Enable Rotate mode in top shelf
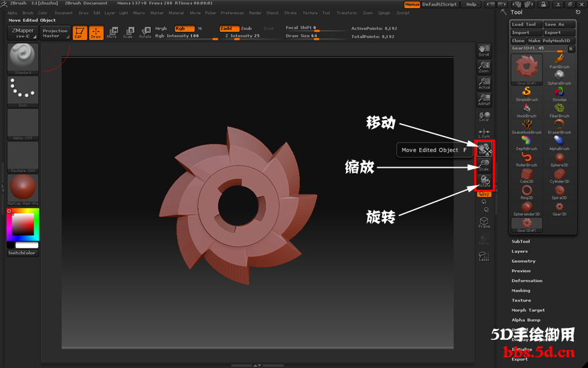Screen dimensions: 588x368 tap(145, 33)
